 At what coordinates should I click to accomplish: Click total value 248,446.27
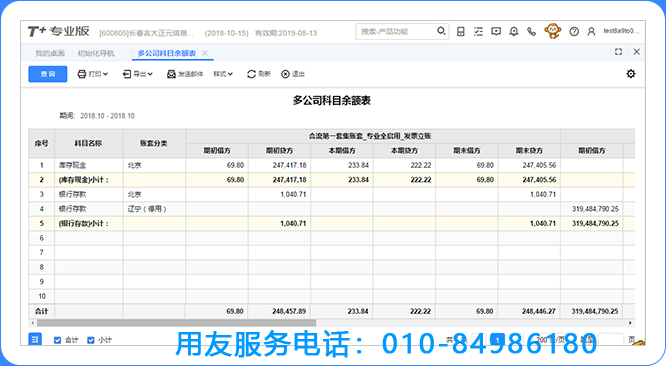(539, 311)
